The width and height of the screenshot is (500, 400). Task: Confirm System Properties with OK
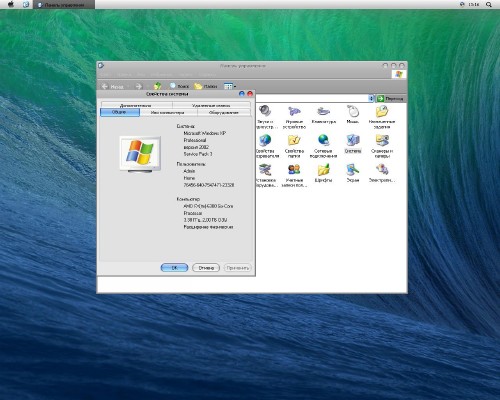tap(174, 268)
